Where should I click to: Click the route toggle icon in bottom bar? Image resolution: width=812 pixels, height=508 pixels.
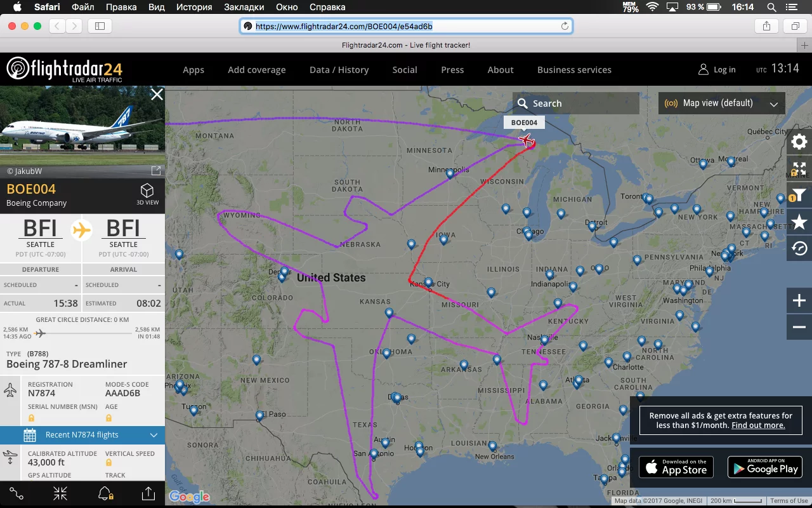16,493
